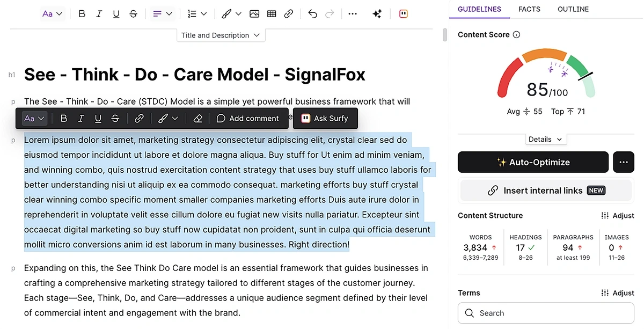
Task: Apply underline from the floating toolbar
Action: pyautogui.click(x=98, y=119)
